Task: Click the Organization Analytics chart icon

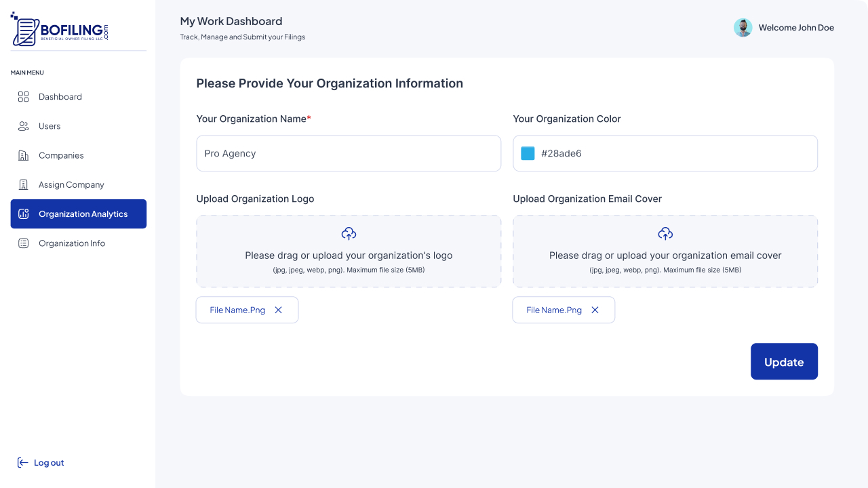Action: [24, 214]
